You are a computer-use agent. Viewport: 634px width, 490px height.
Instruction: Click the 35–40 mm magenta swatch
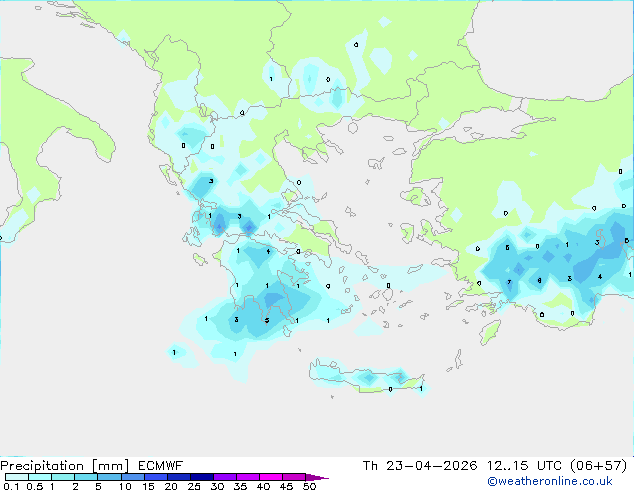pos(247,477)
